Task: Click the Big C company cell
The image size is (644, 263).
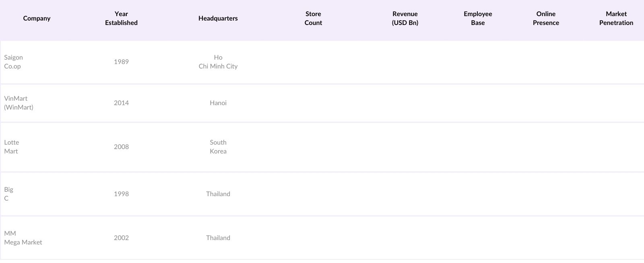Action: point(8,194)
